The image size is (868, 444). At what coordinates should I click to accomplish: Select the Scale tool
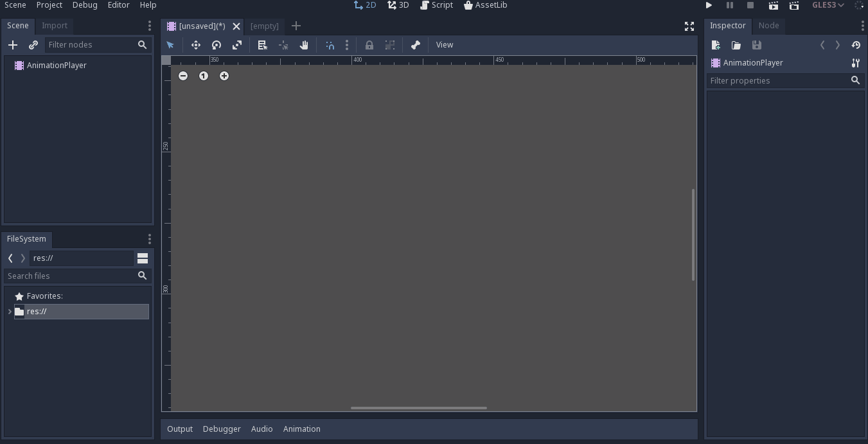tap(237, 45)
